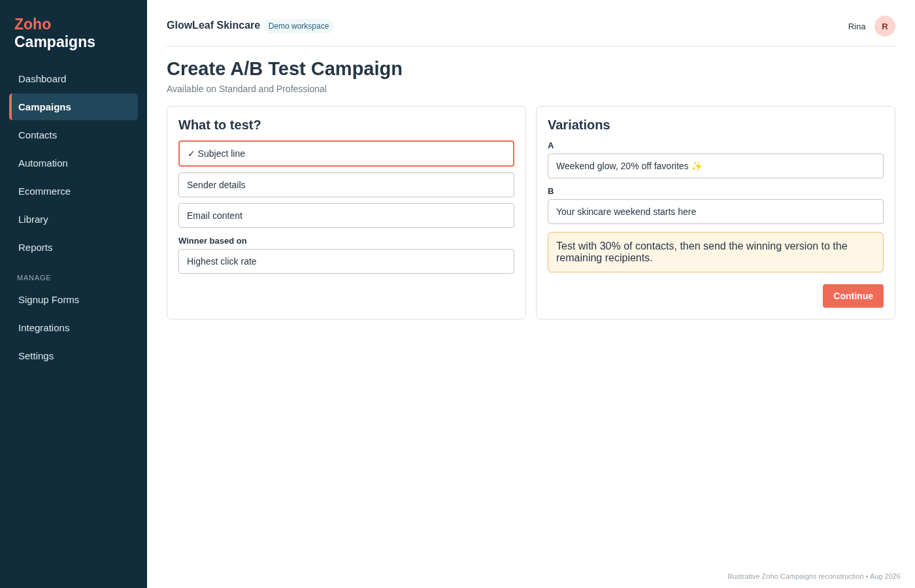This screenshot has height=588, width=915.
Task: Go to Integrations
Action: [x=73, y=328]
